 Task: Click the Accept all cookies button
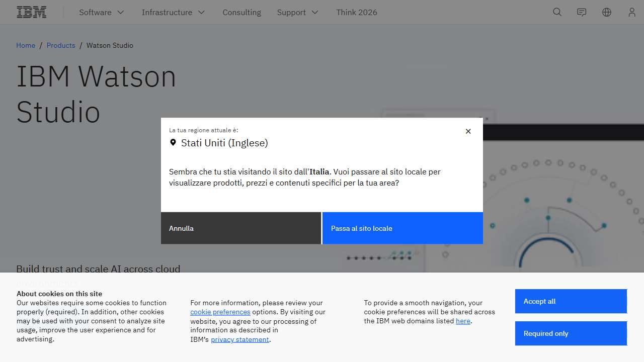pyautogui.click(x=571, y=301)
